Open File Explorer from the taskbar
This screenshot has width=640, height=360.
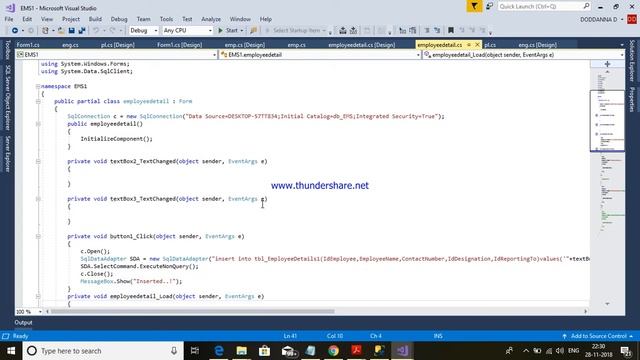click(x=242, y=351)
